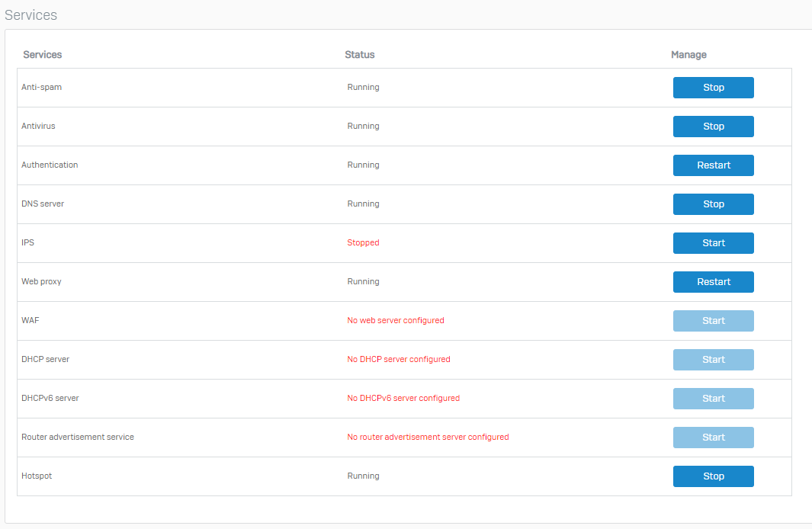
Task: Restart the Authentication service
Action: pyautogui.click(x=713, y=165)
